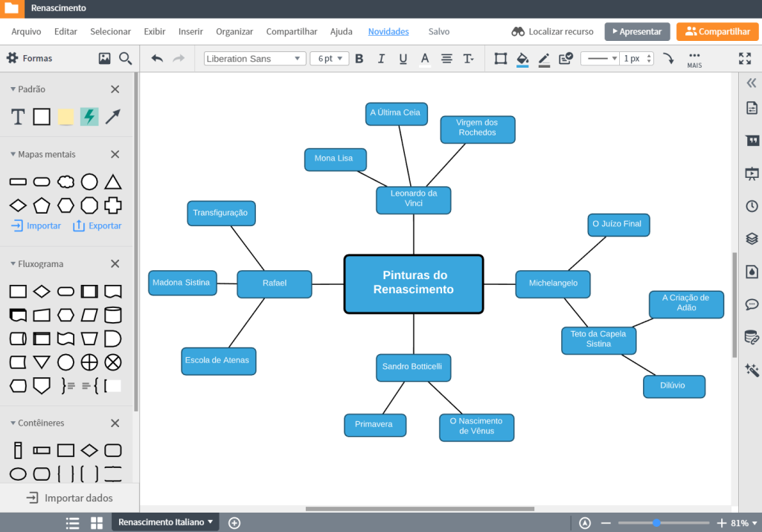The width and height of the screenshot is (762, 532).
Task: Click the Importar dados button
Action: click(x=69, y=498)
